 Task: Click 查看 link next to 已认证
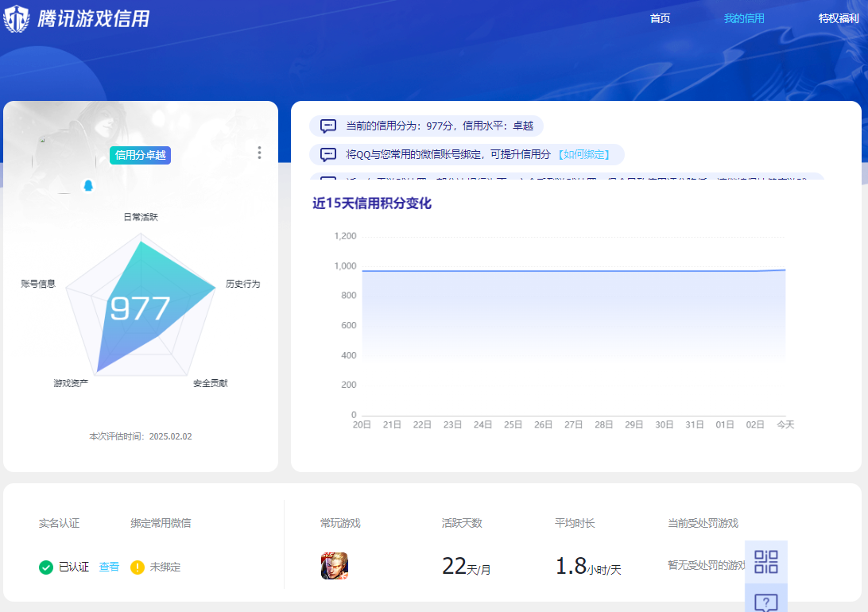coord(109,567)
